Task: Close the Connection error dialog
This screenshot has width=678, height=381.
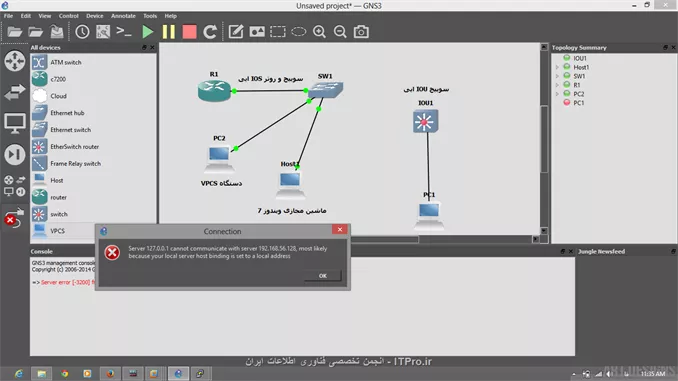Action: pyautogui.click(x=340, y=230)
